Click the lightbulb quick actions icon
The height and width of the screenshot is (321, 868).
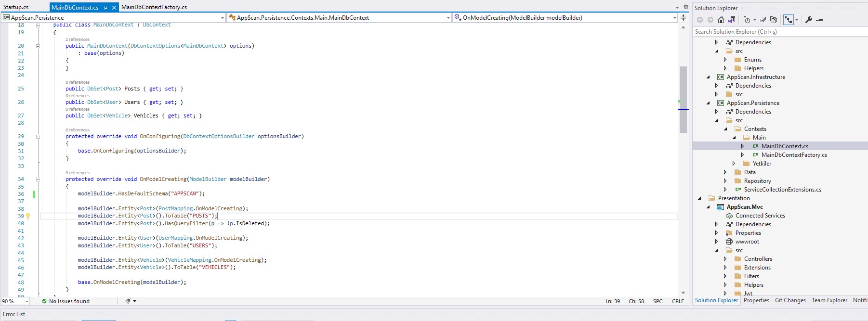coord(28,216)
